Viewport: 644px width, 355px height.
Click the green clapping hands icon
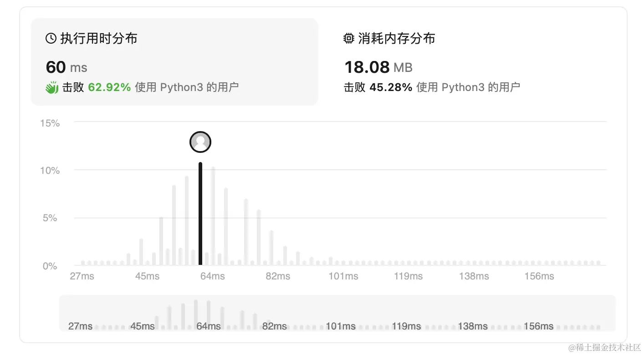[x=52, y=87]
